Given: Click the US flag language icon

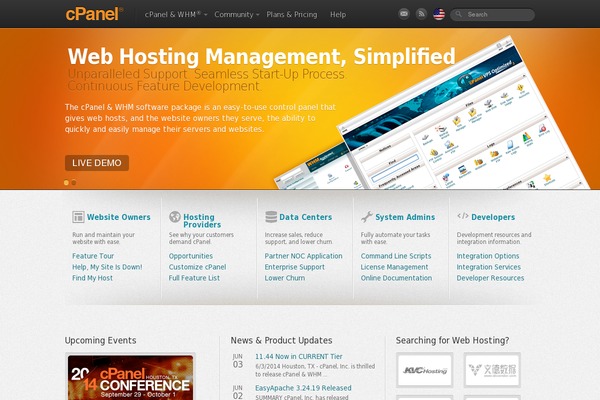Looking at the screenshot, I should tap(439, 15).
